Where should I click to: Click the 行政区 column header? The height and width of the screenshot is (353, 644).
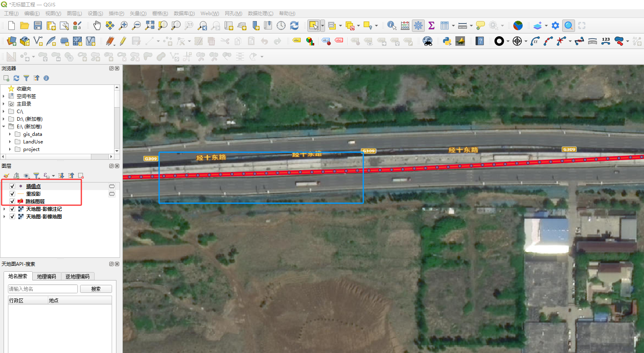click(28, 300)
